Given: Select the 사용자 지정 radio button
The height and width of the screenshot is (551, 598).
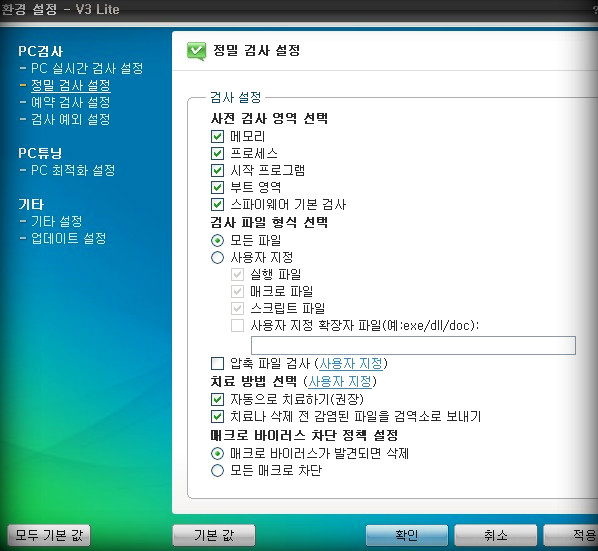Looking at the screenshot, I should (x=217, y=258).
